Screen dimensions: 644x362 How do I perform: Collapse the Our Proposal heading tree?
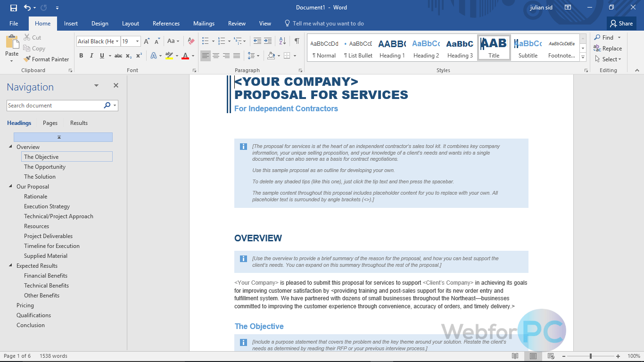10,186
